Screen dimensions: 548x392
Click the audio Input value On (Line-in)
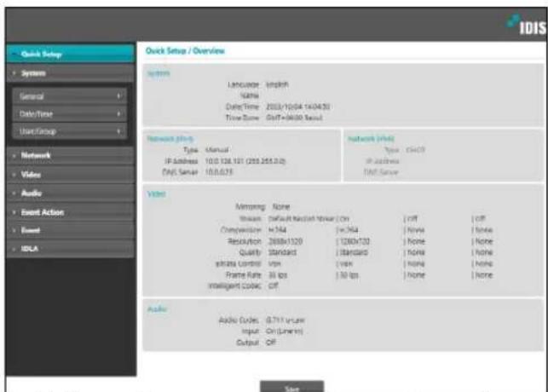[x=284, y=331]
